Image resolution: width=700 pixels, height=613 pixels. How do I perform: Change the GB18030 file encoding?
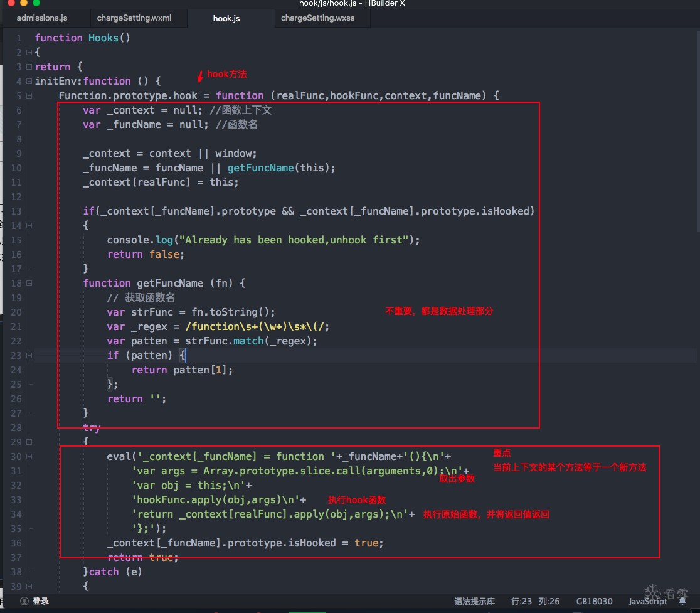pyautogui.click(x=594, y=601)
